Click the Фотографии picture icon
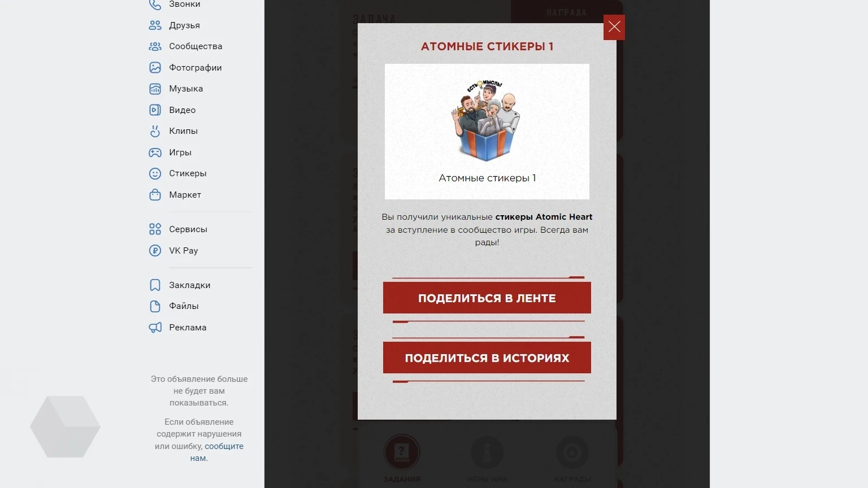The width and height of the screenshot is (868, 488). coord(155,68)
